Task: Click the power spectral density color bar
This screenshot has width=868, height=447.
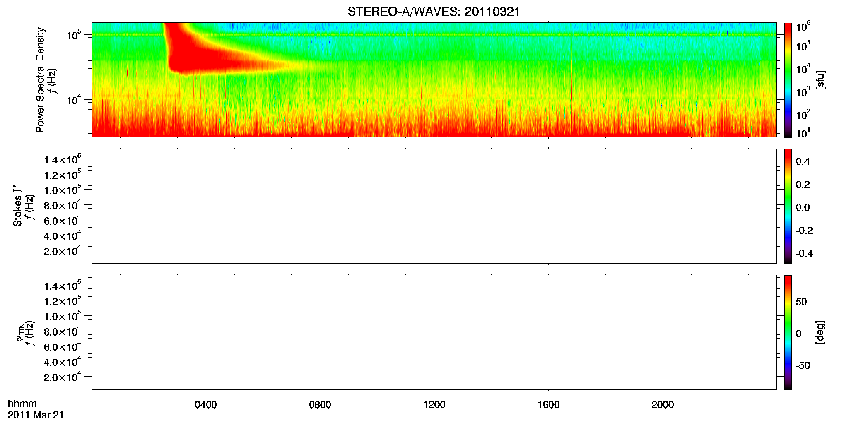Action: click(788, 80)
